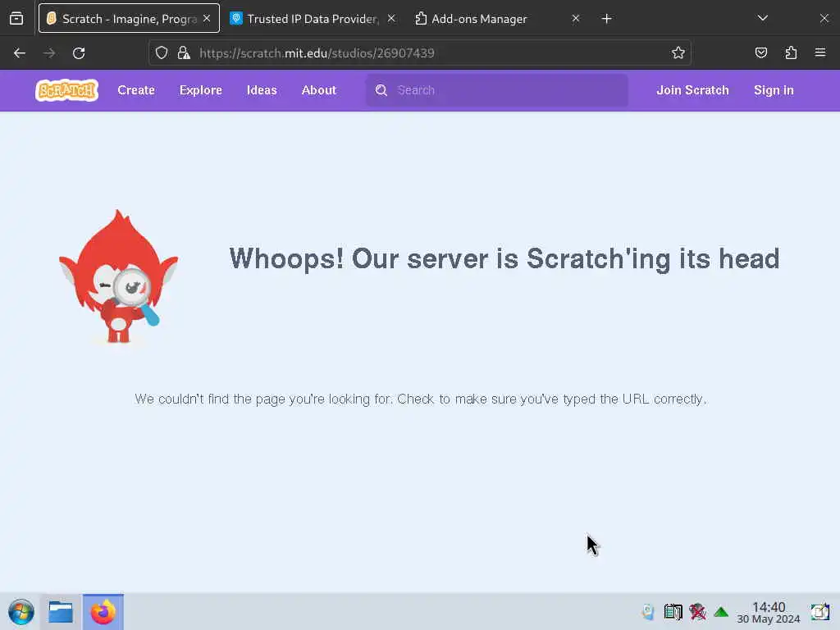This screenshot has width=840, height=630.
Task: Open the Save to Pocket icon
Action: 761,52
